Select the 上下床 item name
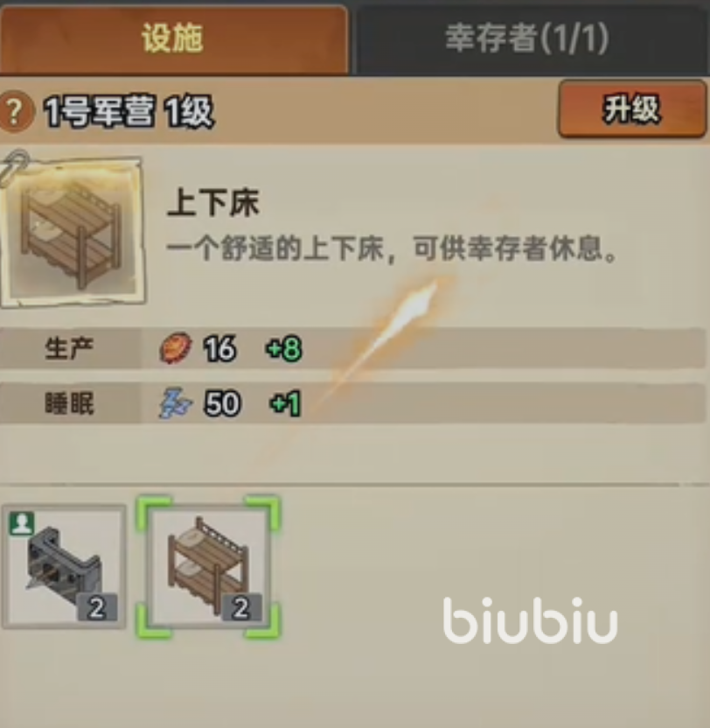This screenshot has width=710, height=728. tap(213, 203)
